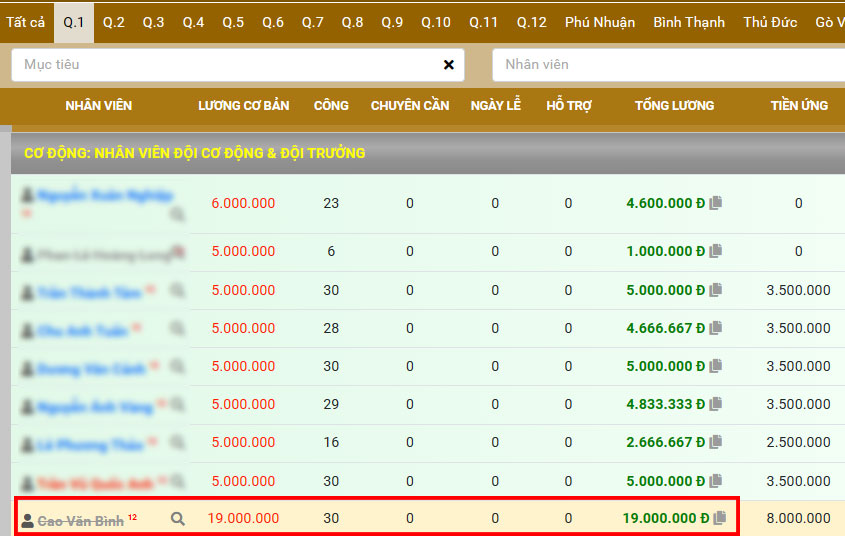Collapse the CƠ ĐỘNG group header row

click(195, 153)
